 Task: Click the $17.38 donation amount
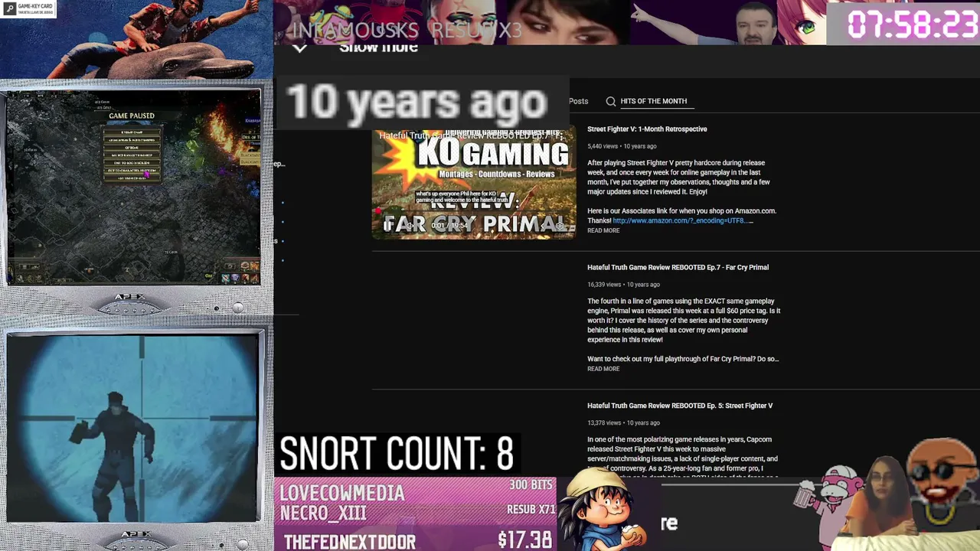coord(524,540)
